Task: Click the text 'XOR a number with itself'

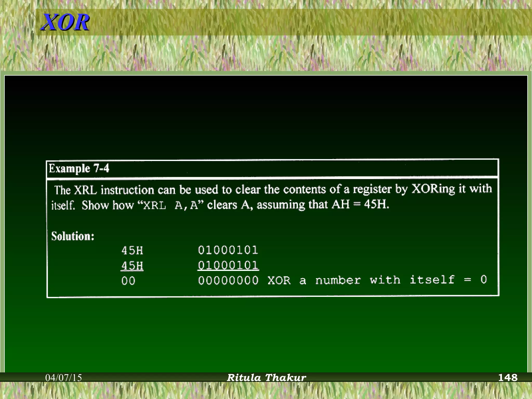Action: point(361,280)
